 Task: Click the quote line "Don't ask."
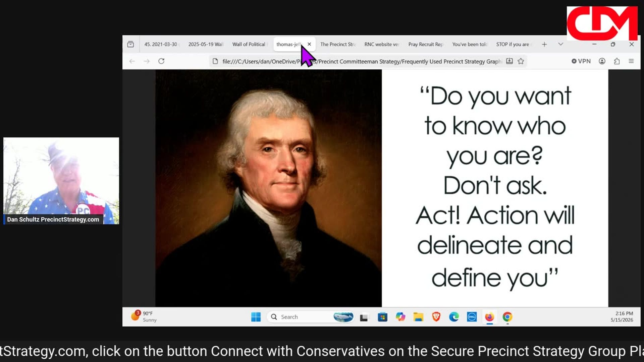(x=495, y=186)
